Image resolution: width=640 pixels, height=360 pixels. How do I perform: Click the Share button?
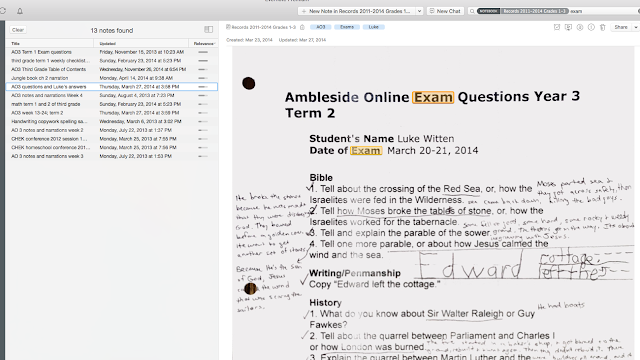(620, 27)
